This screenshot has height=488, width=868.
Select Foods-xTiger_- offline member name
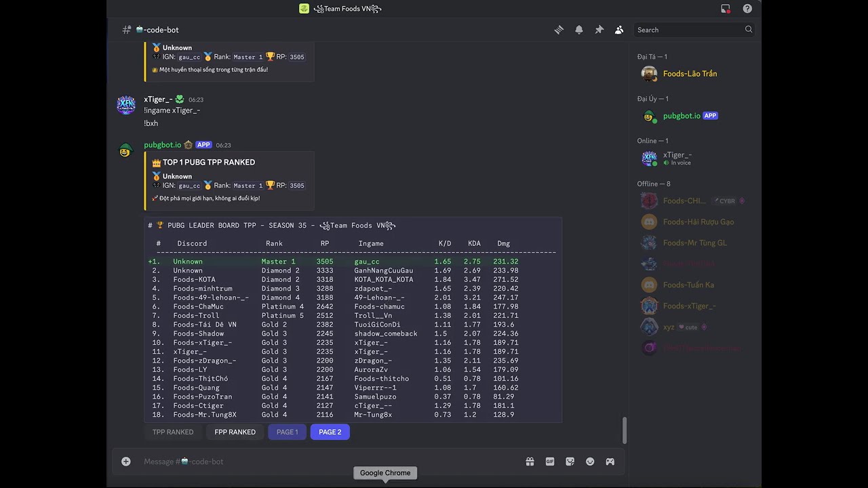(x=690, y=306)
